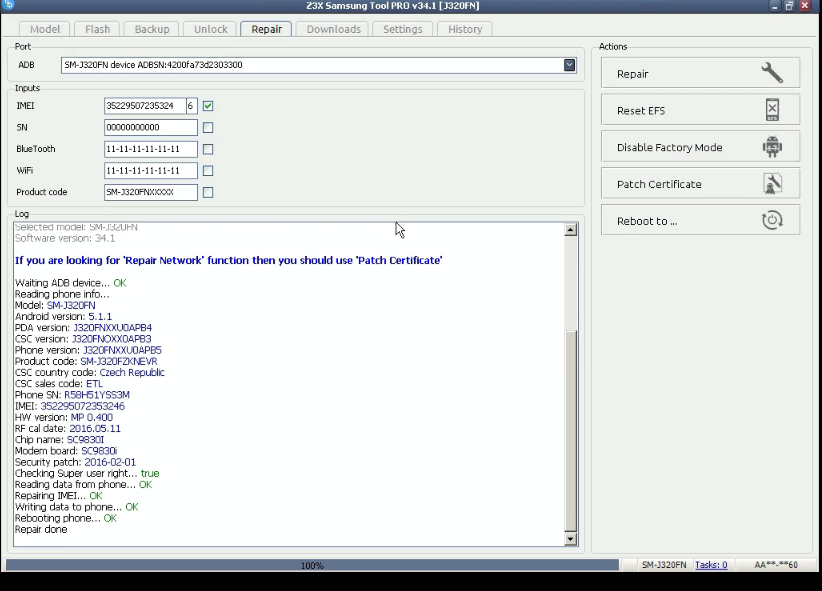The image size is (822, 591).
Task: Switch to the Flash tab
Action: tap(98, 29)
